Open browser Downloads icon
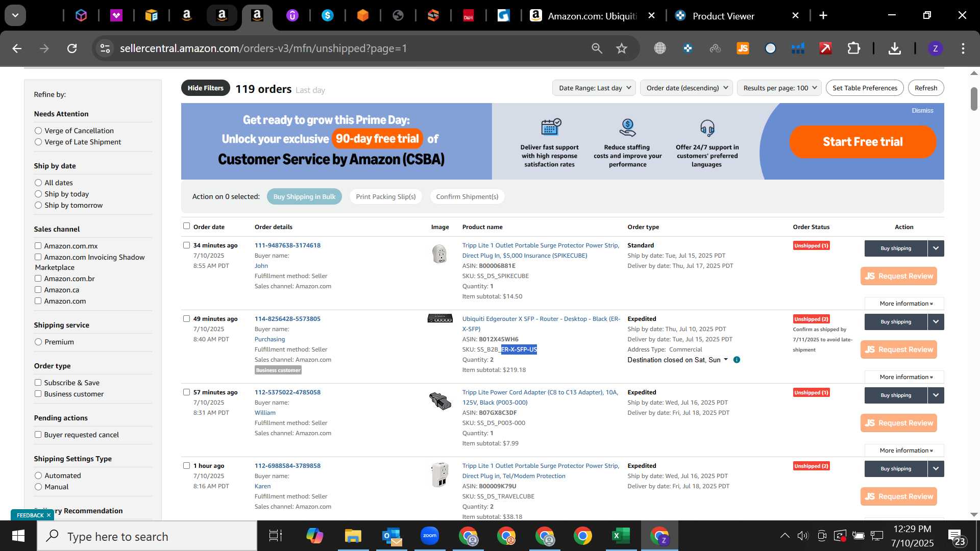Image resolution: width=980 pixels, height=551 pixels. (x=894, y=48)
